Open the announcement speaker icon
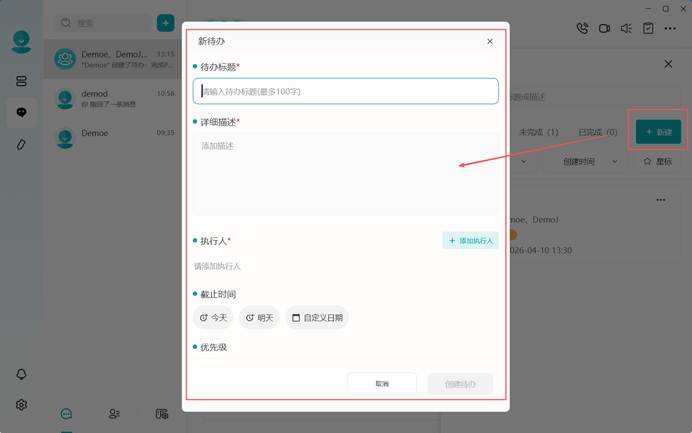The image size is (692, 433). tap(626, 28)
